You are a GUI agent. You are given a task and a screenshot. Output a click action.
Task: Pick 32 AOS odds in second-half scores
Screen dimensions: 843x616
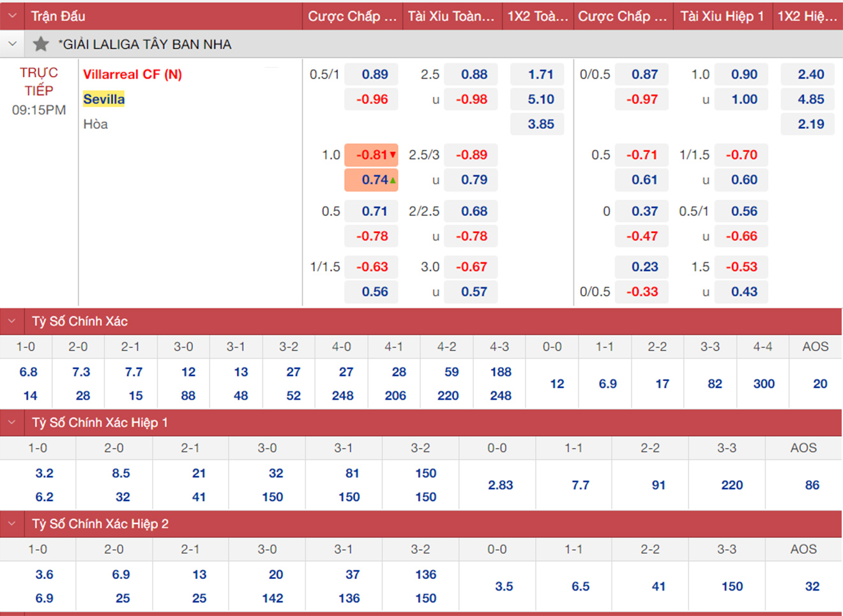(x=812, y=586)
